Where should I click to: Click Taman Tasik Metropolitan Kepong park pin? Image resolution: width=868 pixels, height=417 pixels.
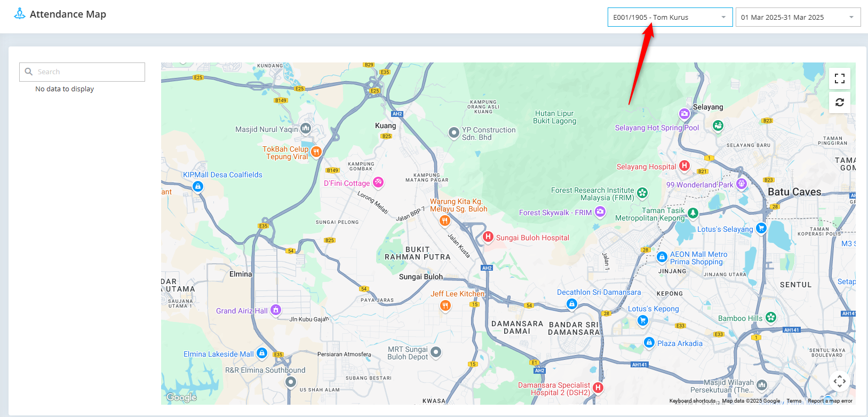(692, 213)
